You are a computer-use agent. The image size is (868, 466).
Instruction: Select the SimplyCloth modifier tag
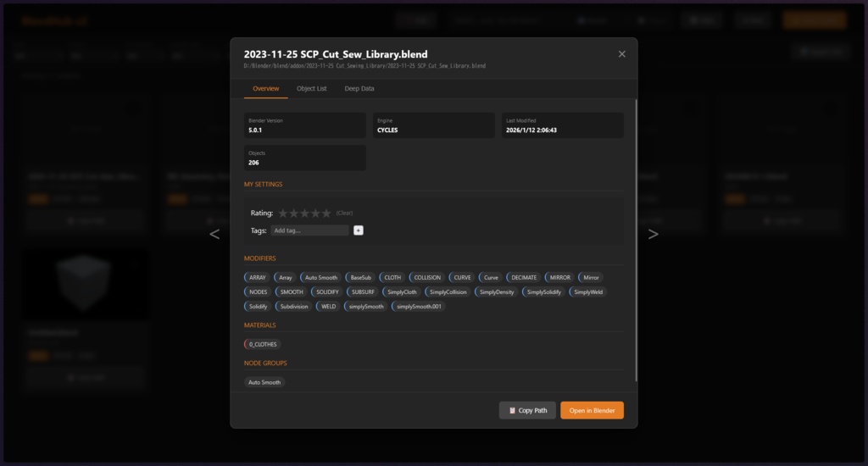402,291
